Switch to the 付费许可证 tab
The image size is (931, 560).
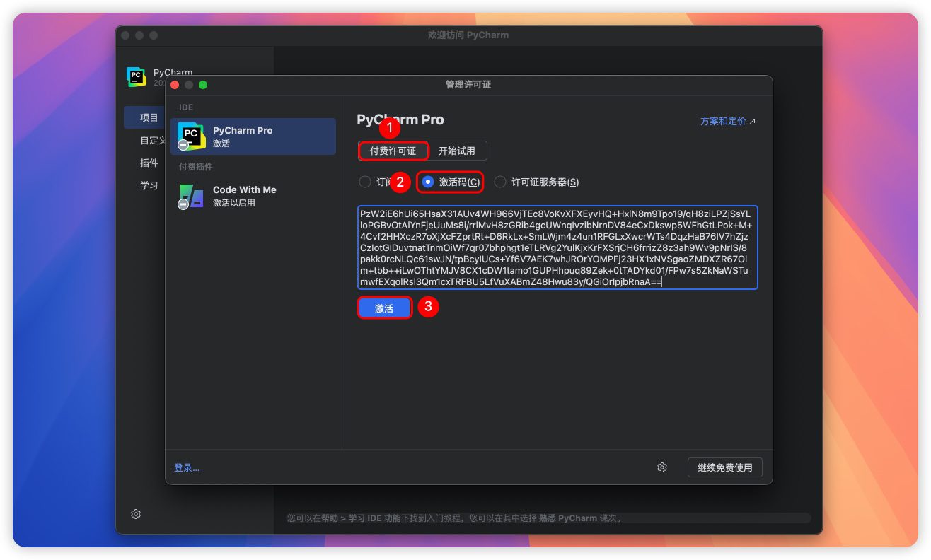tap(393, 151)
